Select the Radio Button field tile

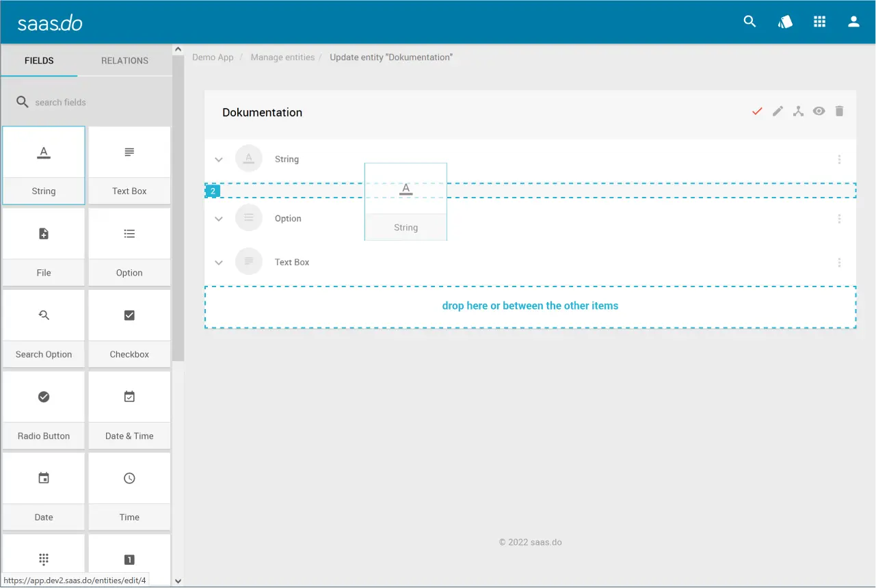coord(44,410)
